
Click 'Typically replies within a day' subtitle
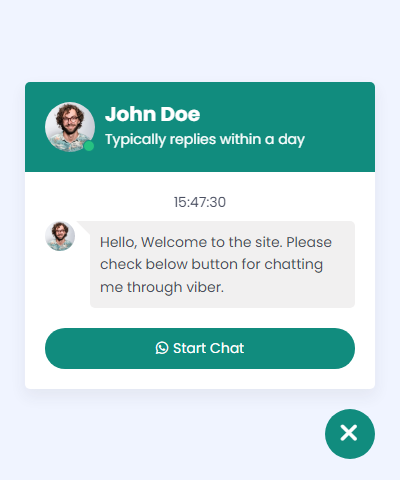tap(205, 139)
